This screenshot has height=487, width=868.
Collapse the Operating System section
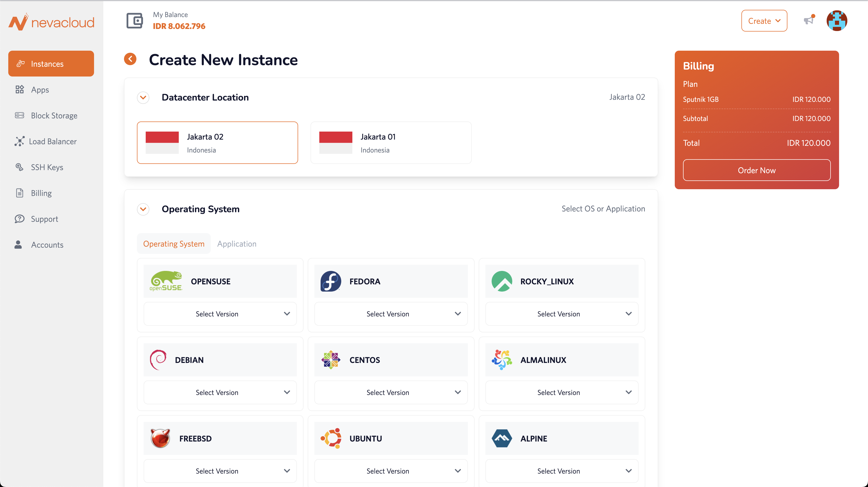pos(143,209)
